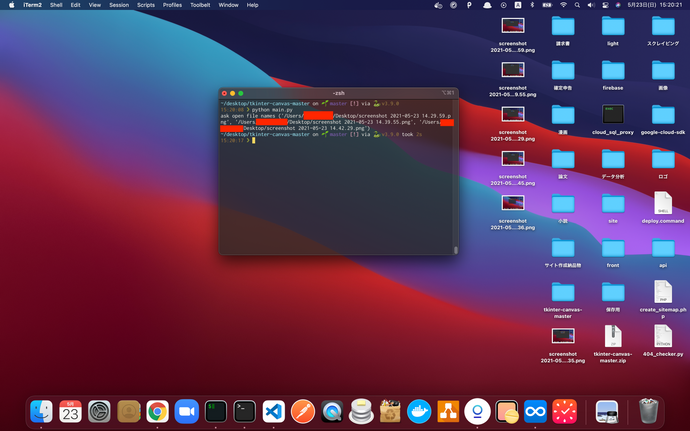Image resolution: width=690 pixels, height=431 pixels.
Task: Open Terminal app icon in Dock
Action: point(245,412)
